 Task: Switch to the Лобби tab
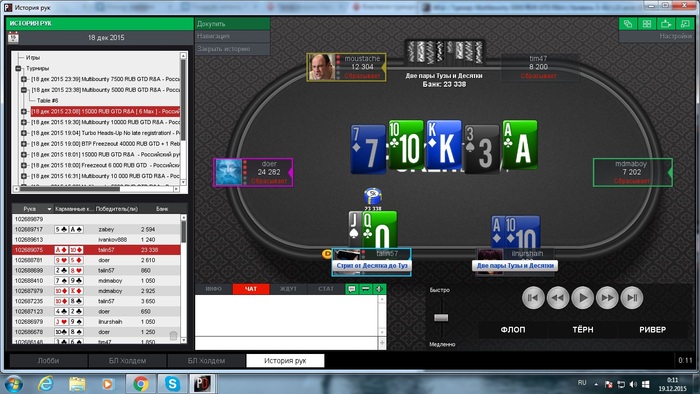[48, 361]
